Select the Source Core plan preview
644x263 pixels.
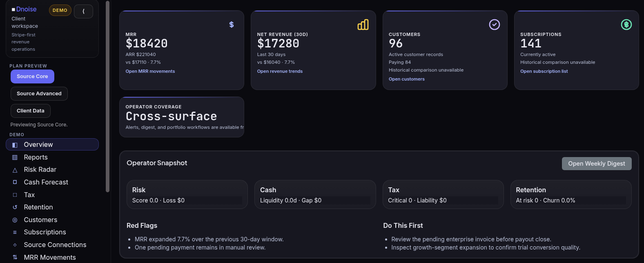tap(32, 76)
